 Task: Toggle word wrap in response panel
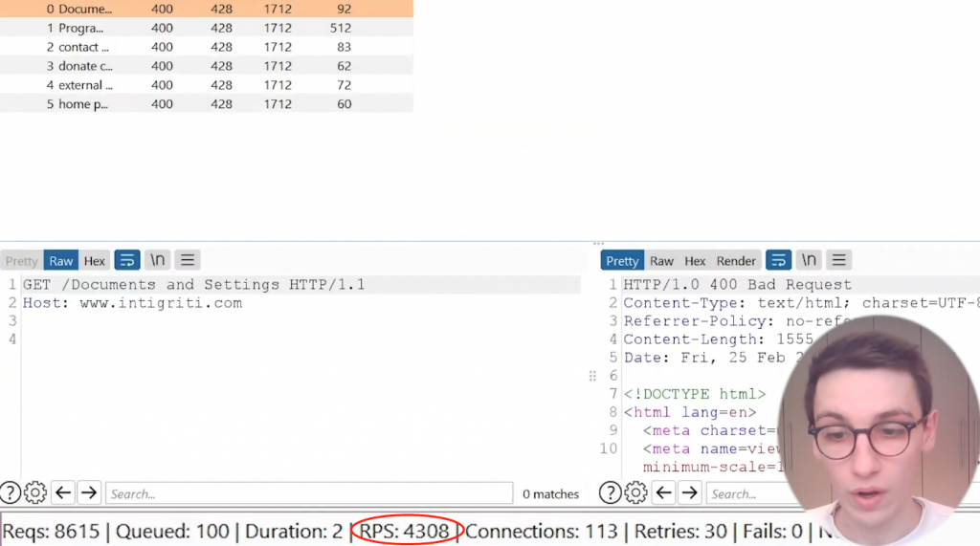778,260
